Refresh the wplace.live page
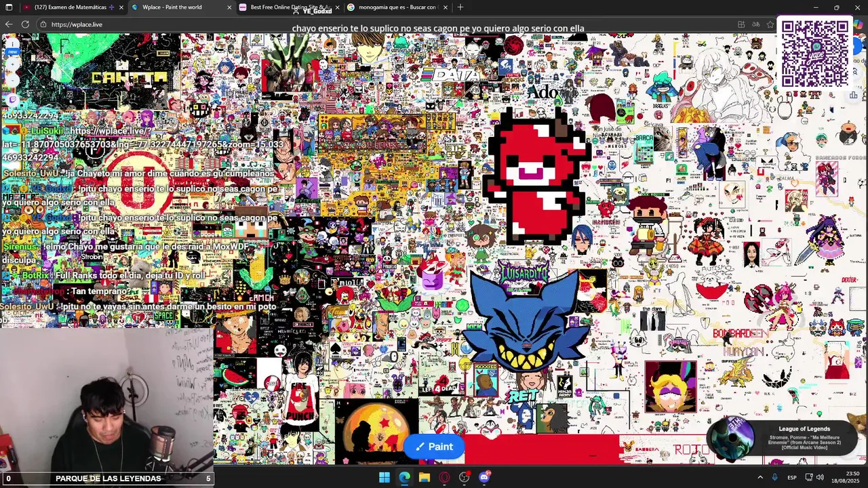 [25, 24]
